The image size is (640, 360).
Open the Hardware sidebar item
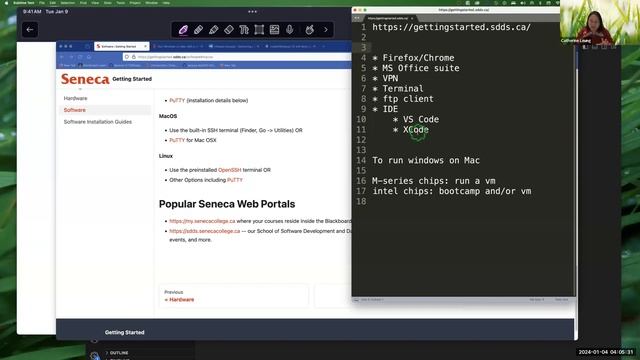click(x=76, y=98)
